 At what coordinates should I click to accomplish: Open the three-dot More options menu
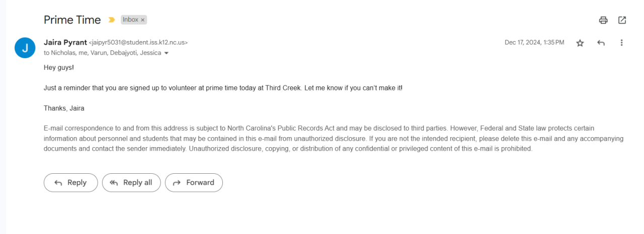621,43
